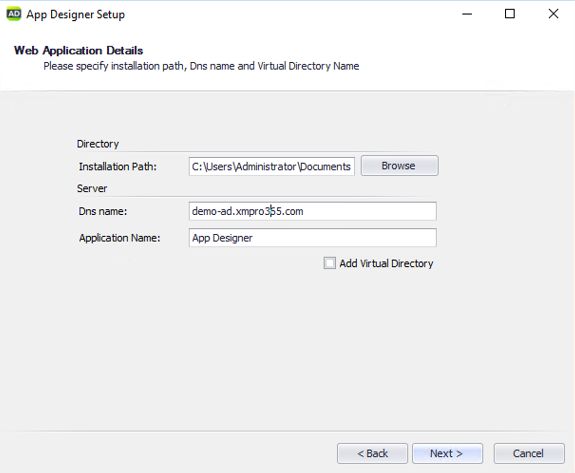575x473 pixels.
Task: Click Browse to choose installation path
Action: (x=399, y=166)
